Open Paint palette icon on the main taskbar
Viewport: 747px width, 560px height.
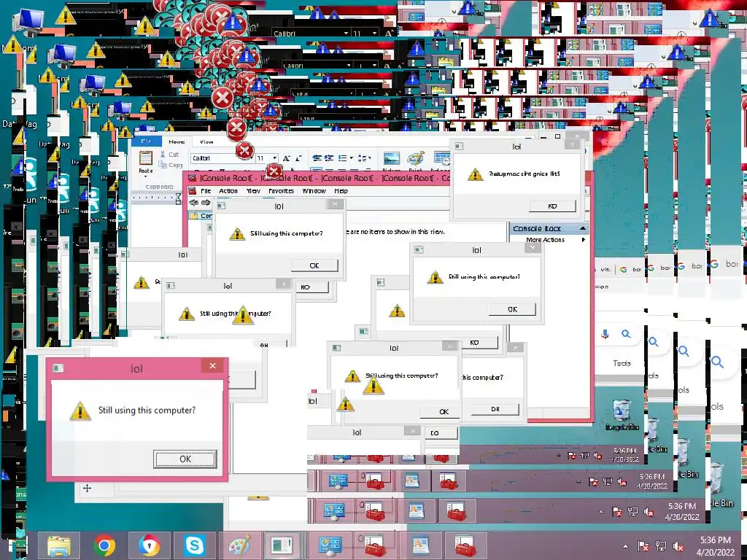pyautogui.click(x=239, y=545)
